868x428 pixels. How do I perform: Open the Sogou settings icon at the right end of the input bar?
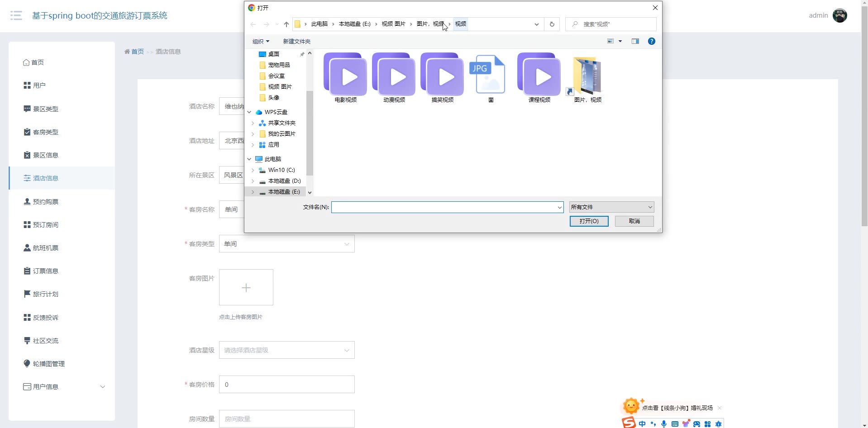coord(718,424)
